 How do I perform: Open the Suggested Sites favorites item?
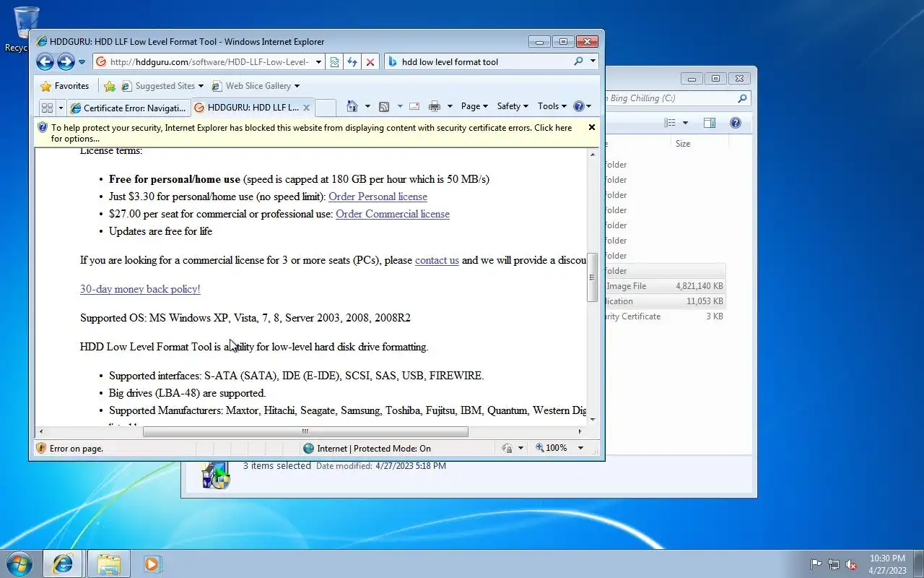pos(162,86)
